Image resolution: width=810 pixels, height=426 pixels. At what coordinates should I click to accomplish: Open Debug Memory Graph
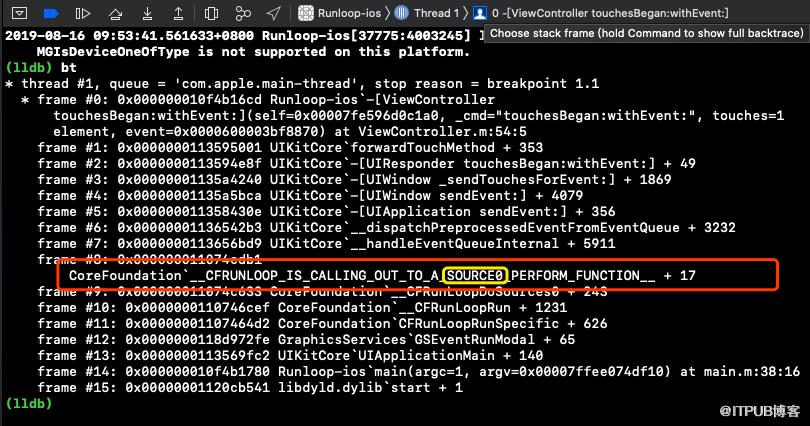(x=243, y=13)
